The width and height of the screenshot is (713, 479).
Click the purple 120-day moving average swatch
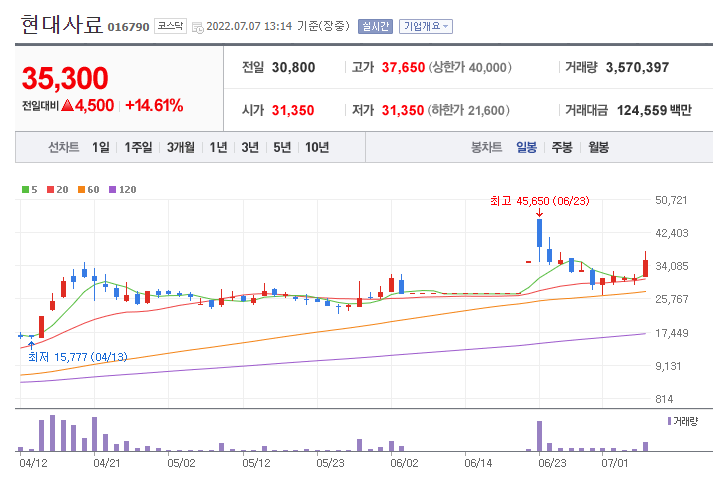tap(113, 189)
